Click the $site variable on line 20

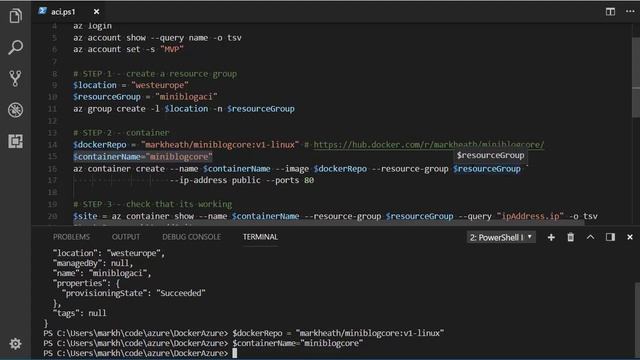85,216
